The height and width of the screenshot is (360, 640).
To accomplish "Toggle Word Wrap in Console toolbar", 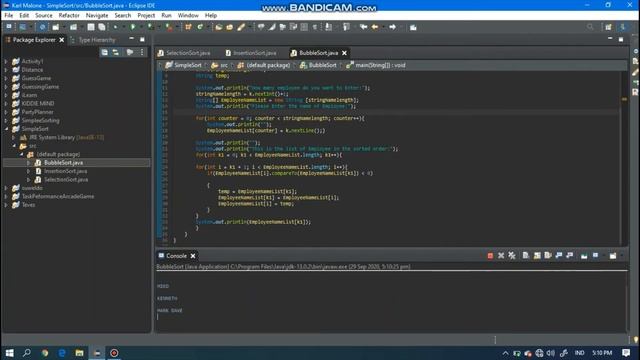I will tap(548, 256).
